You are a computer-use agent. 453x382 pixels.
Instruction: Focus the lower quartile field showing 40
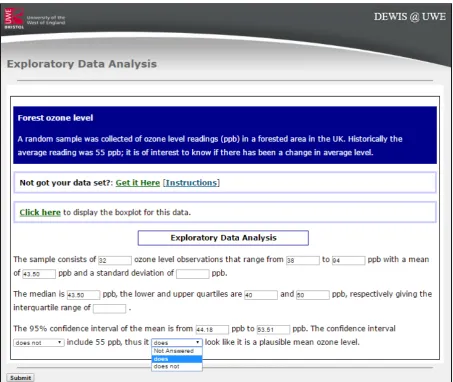coord(261,295)
